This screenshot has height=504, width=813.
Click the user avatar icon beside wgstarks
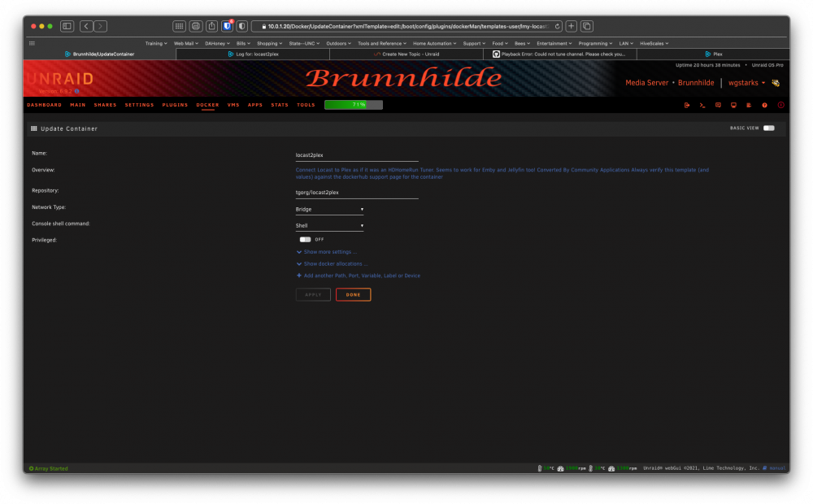[776, 83]
